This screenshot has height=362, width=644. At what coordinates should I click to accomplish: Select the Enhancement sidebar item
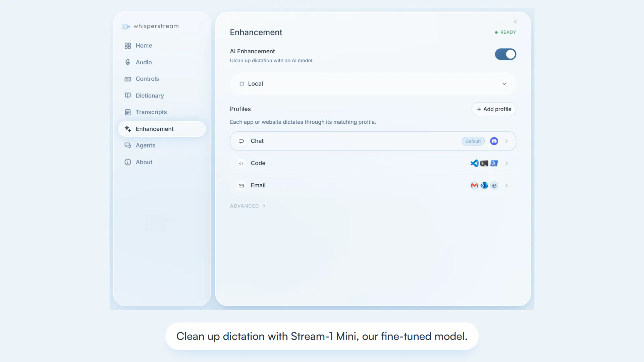pos(162,129)
